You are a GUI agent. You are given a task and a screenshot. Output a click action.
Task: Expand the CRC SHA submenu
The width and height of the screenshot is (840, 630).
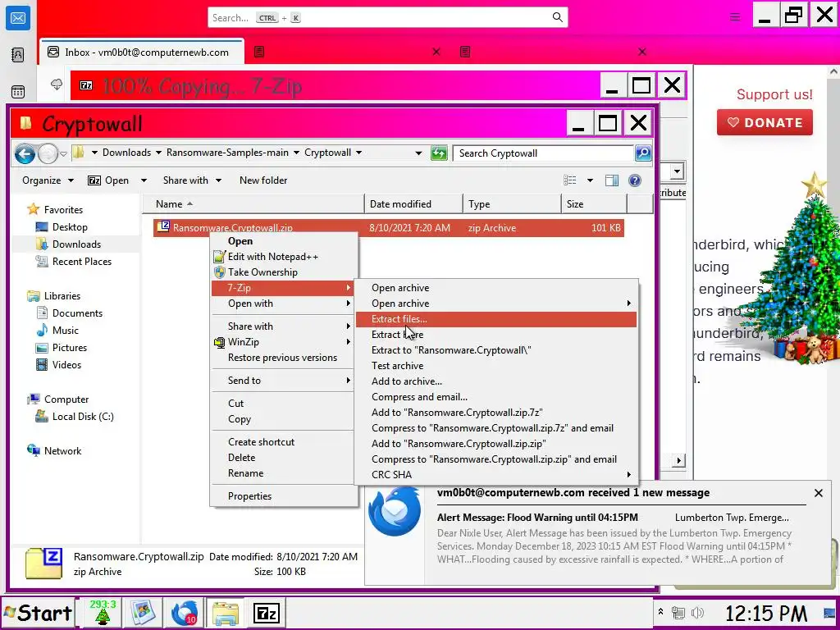pyautogui.click(x=496, y=475)
